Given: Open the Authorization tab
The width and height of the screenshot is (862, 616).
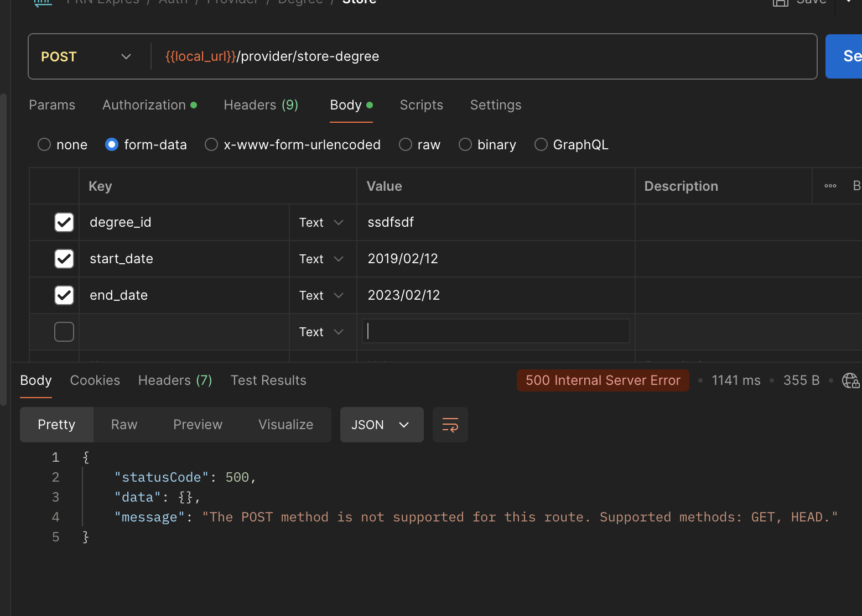Looking at the screenshot, I should 144,105.
